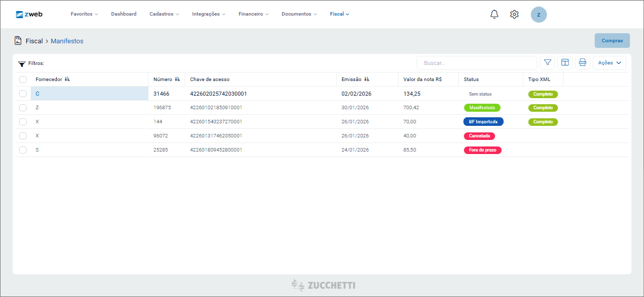Open the column layout icon
Screen dimensions: 644x297
click(565, 63)
